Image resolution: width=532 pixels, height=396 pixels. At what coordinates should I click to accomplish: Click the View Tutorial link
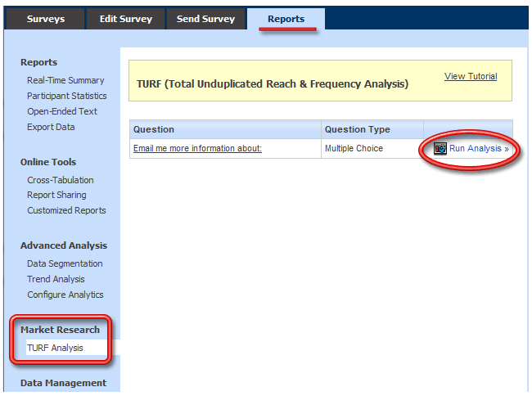(x=471, y=76)
